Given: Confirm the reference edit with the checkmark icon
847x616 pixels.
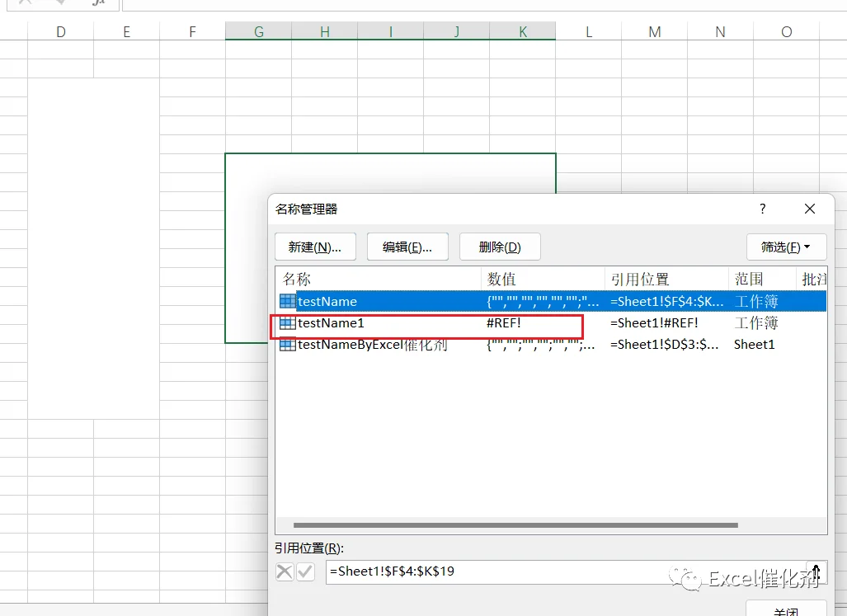Looking at the screenshot, I should pyautogui.click(x=305, y=571).
